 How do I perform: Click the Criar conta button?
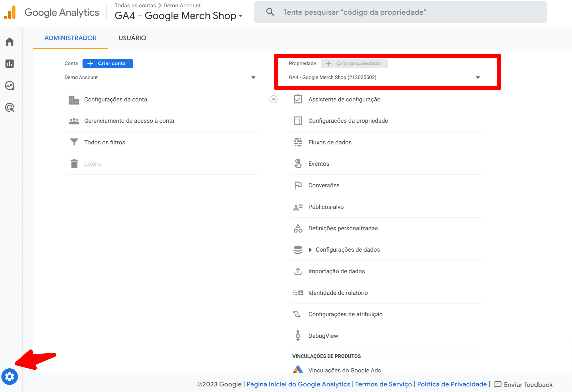click(108, 63)
